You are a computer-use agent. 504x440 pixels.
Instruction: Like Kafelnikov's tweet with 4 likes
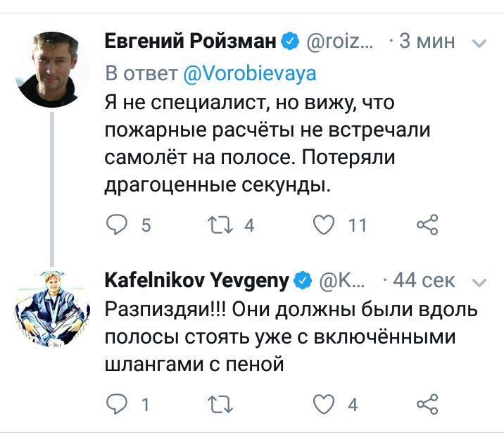(324, 404)
